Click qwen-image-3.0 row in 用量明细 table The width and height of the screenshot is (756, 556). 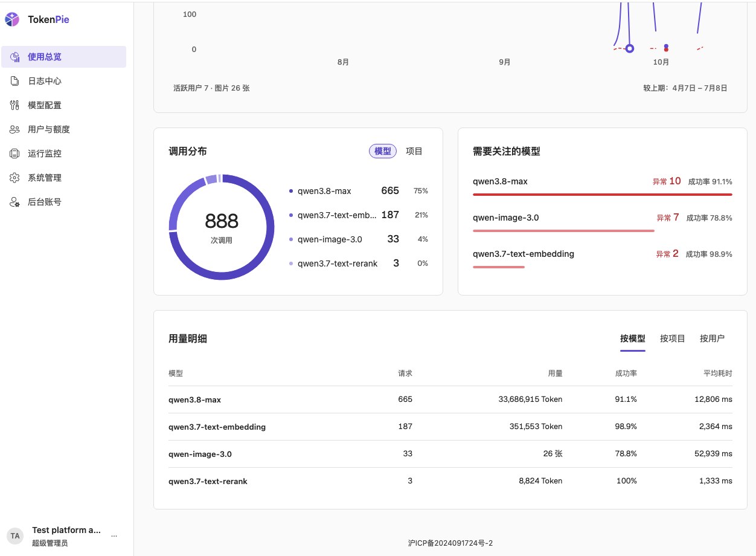450,454
